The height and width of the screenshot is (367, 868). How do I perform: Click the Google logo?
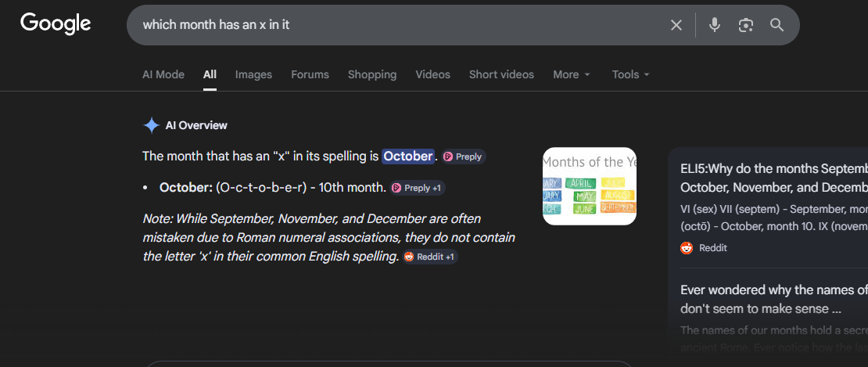point(56,23)
